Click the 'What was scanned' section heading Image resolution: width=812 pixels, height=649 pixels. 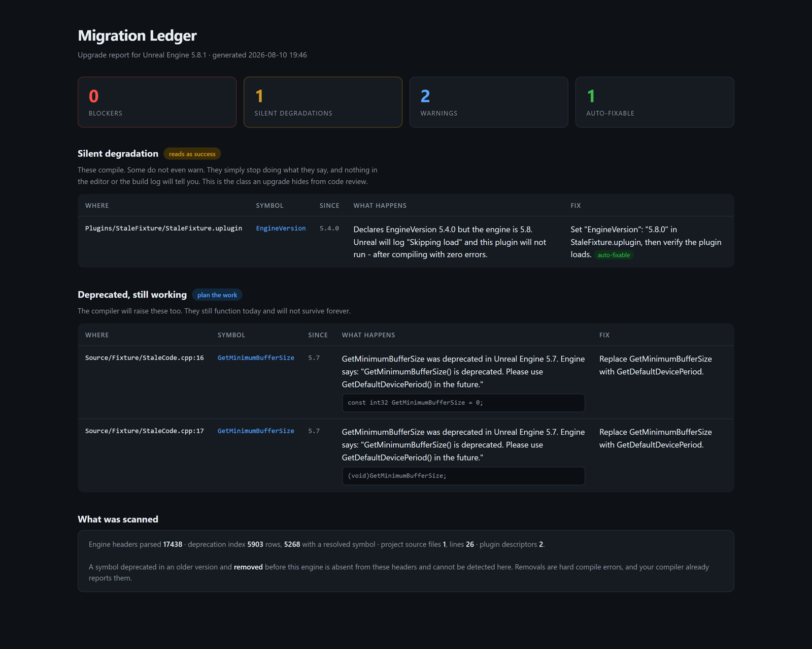click(118, 519)
